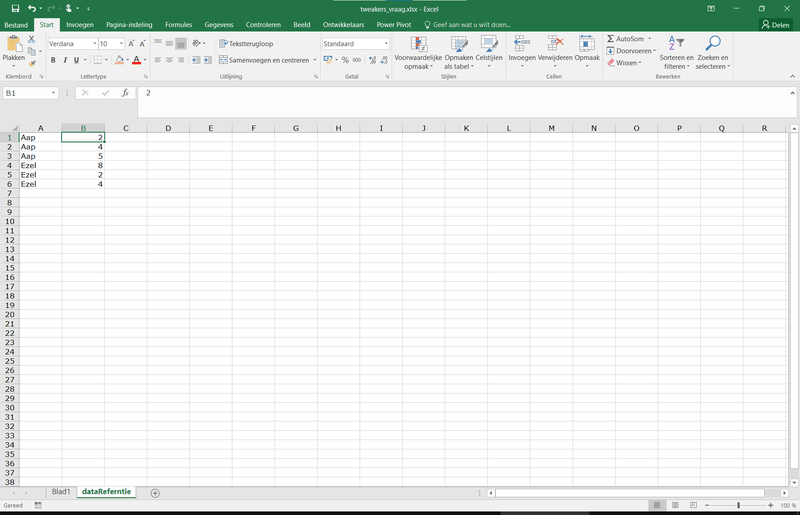
Task: Click the Cut scissors icon
Action: tap(32, 39)
